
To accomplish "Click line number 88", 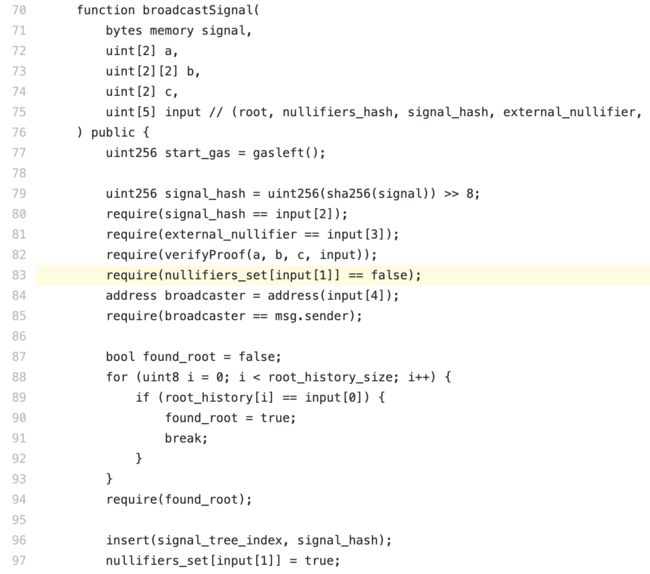I will (x=19, y=377).
